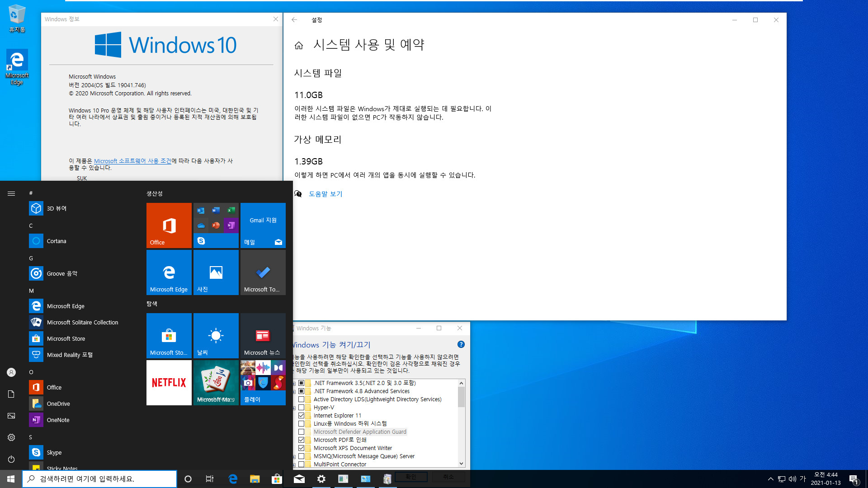Enable Linux용 Windows 하위 시스템 checkbox

[x=301, y=424]
